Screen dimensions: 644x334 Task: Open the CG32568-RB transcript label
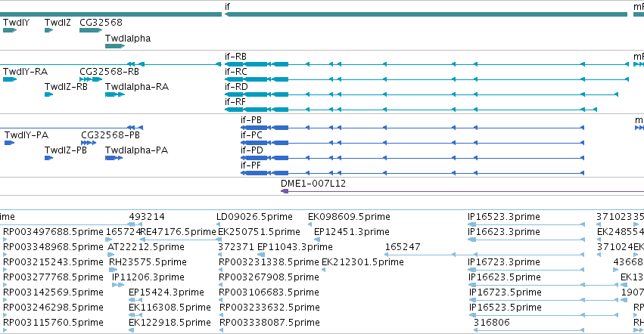coord(109,72)
